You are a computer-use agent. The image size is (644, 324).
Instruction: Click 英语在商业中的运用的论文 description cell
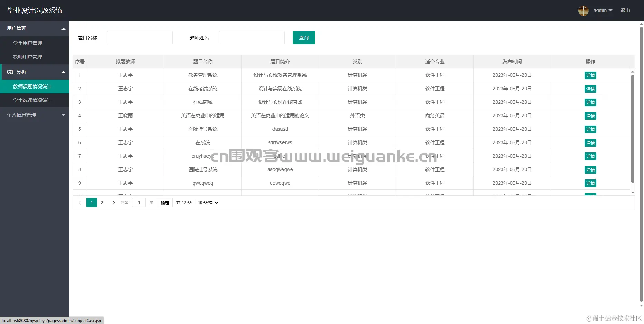pyautogui.click(x=280, y=115)
